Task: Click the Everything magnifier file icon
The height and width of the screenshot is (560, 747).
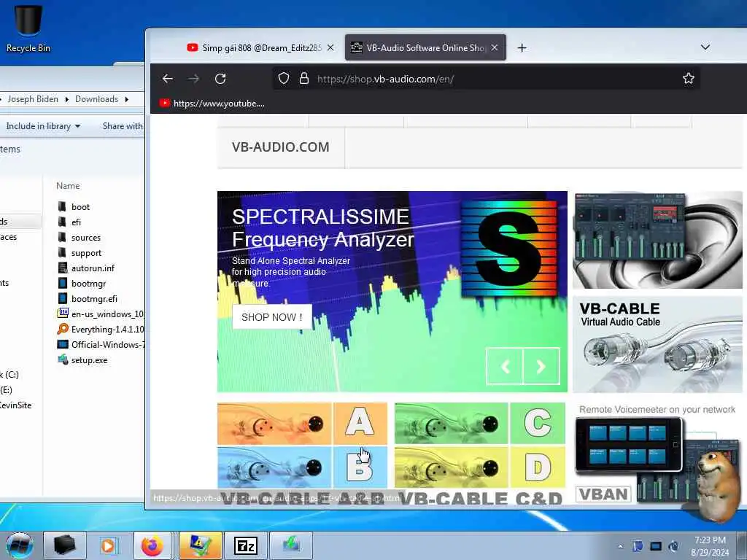Action: (x=63, y=329)
